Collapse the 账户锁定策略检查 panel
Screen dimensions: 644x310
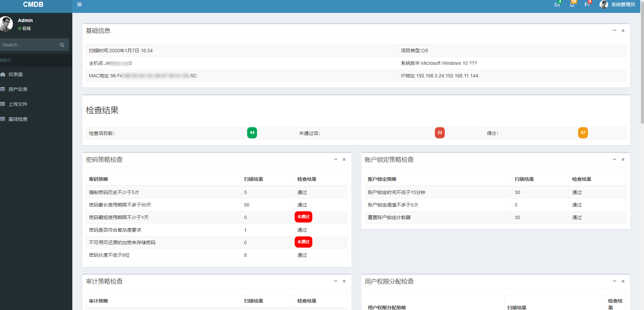click(614, 159)
